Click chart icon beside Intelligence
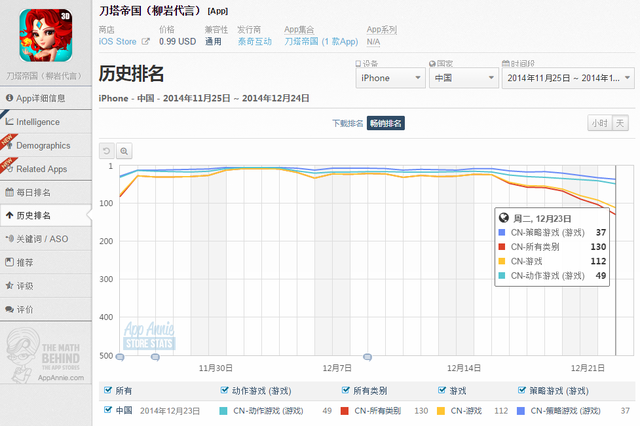This screenshot has width=640, height=426. point(9,122)
